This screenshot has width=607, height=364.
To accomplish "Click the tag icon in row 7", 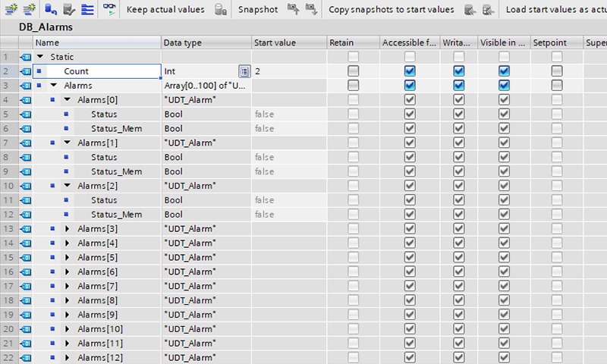I will click(x=26, y=143).
